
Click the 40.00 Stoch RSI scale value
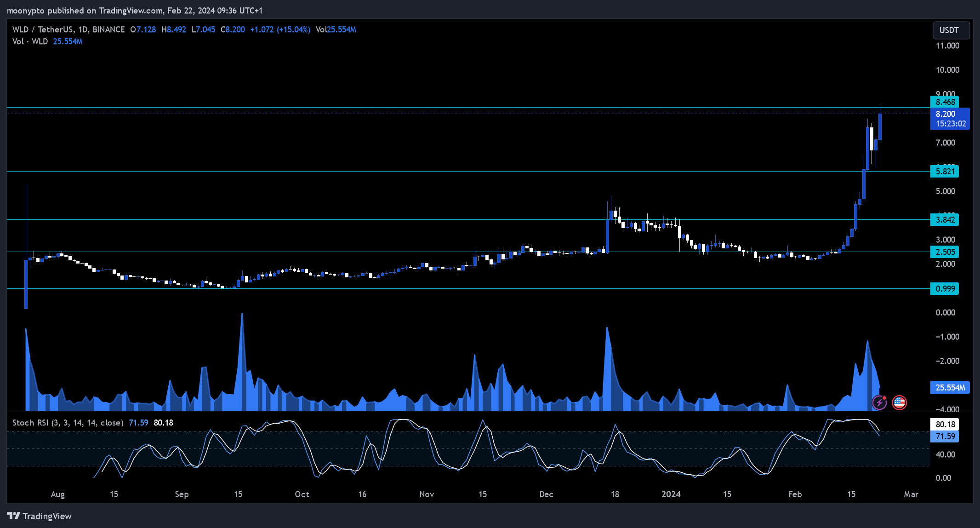pyautogui.click(x=946, y=454)
